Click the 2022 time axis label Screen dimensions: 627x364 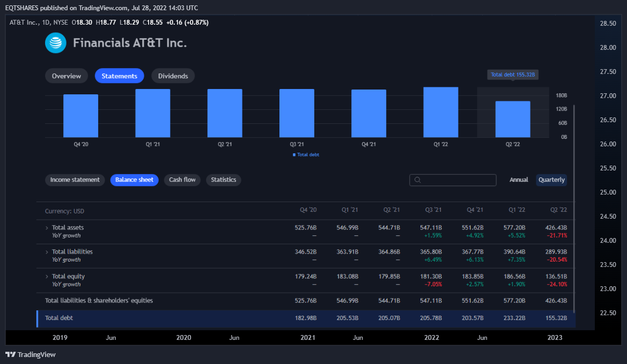[431, 338]
